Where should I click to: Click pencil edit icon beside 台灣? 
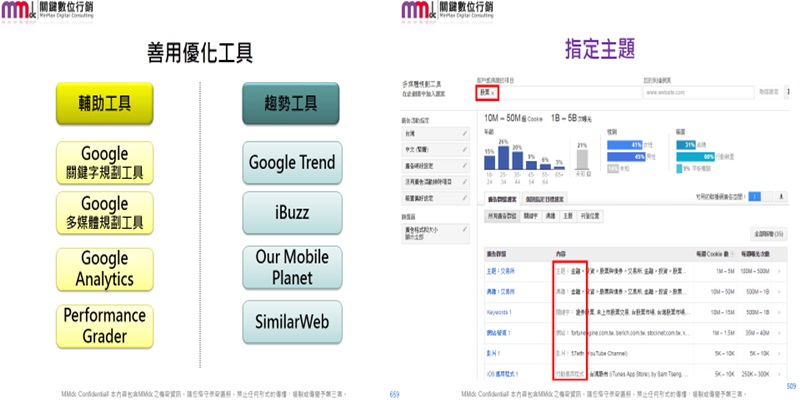tap(464, 132)
